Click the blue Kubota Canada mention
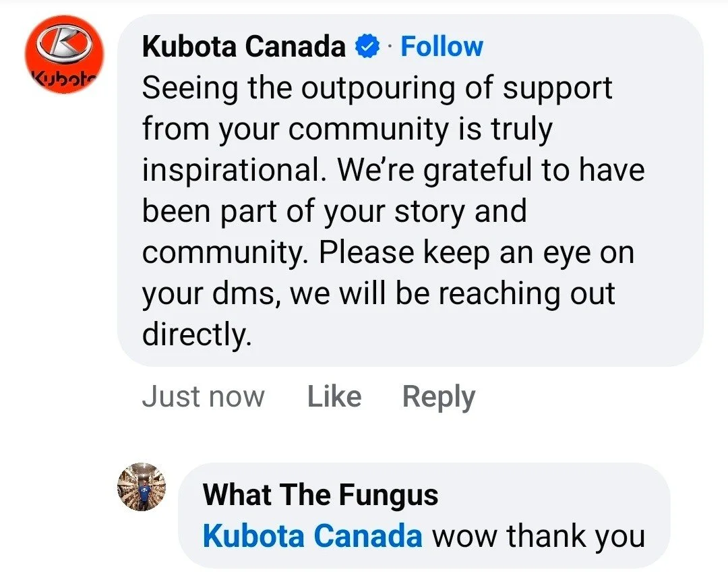The width and height of the screenshot is (728, 586). pos(313,535)
